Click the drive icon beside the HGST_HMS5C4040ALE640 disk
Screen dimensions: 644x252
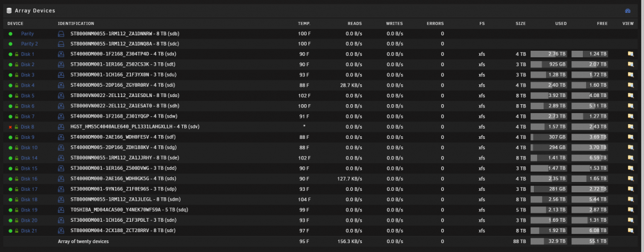tap(61, 127)
